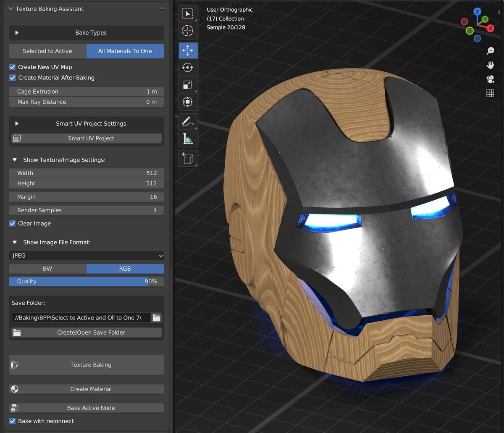Click the pan hand viewport icon
504x433 pixels.
click(x=490, y=65)
